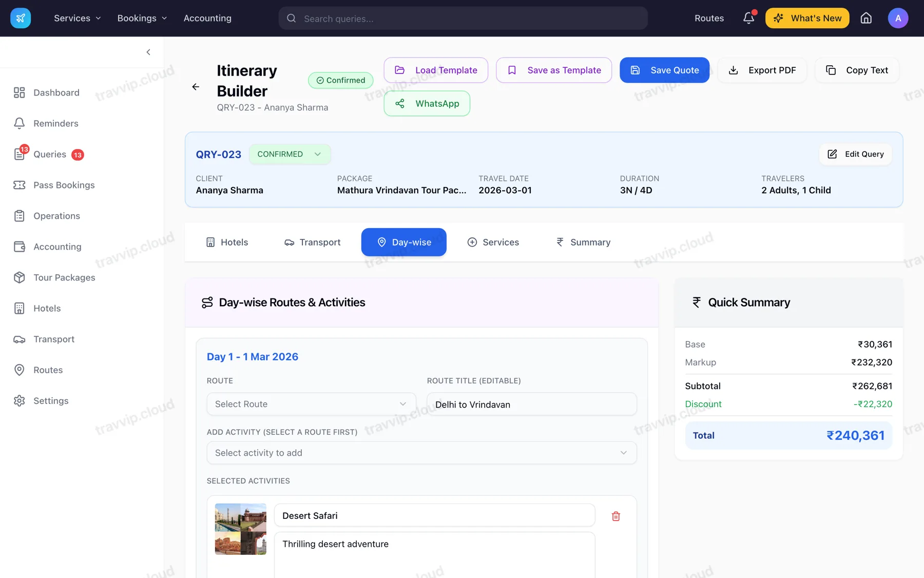Switch to the Hotels tab
The height and width of the screenshot is (578, 924).
(227, 242)
